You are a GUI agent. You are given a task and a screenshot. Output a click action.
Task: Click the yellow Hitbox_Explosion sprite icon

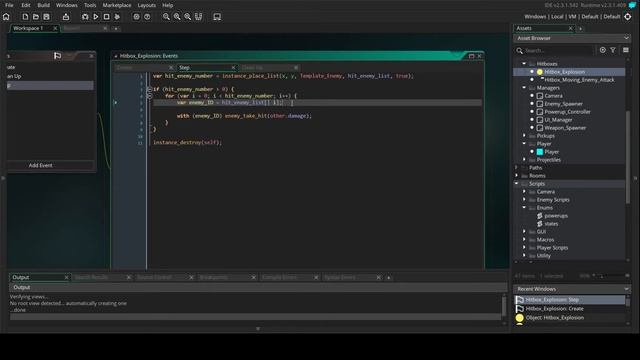click(540, 72)
